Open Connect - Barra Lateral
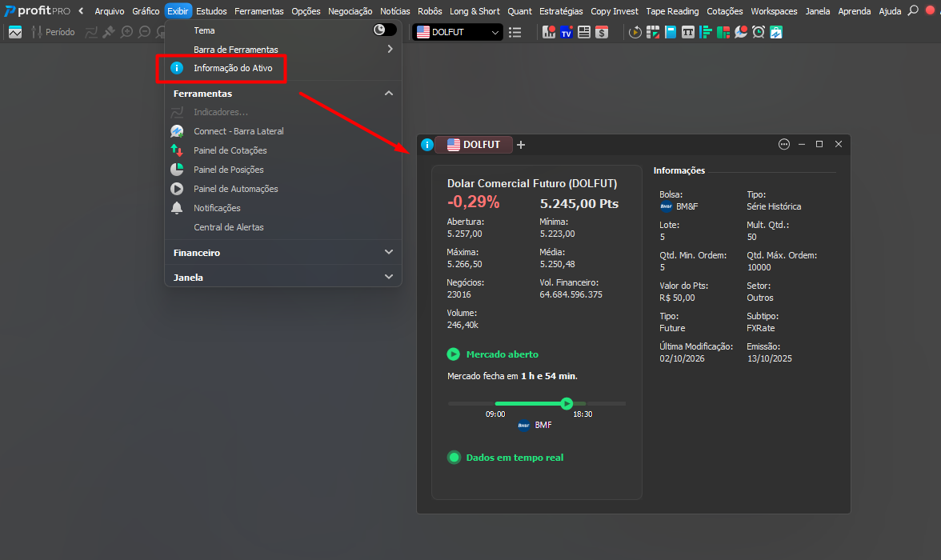This screenshot has width=941, height=560. tap(282, 131)
